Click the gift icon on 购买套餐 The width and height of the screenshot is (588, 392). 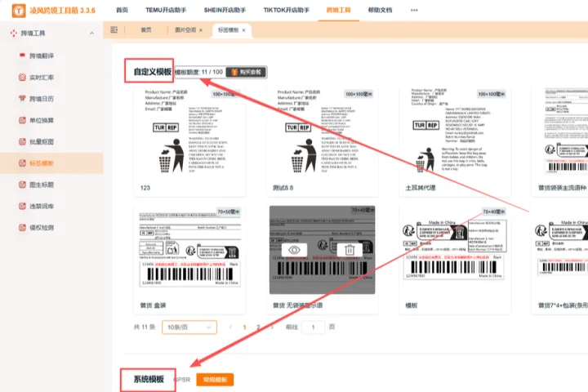(234, 72)
